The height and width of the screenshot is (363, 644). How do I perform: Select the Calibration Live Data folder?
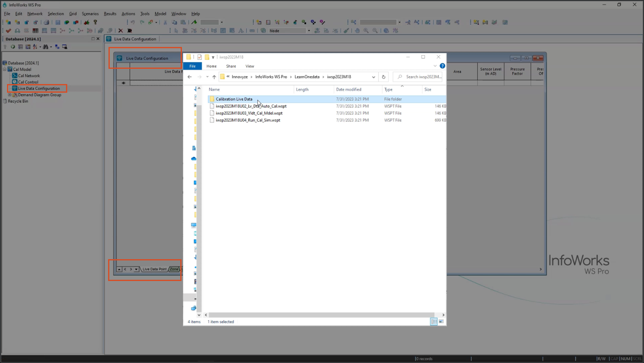click(x=234, y=99)
